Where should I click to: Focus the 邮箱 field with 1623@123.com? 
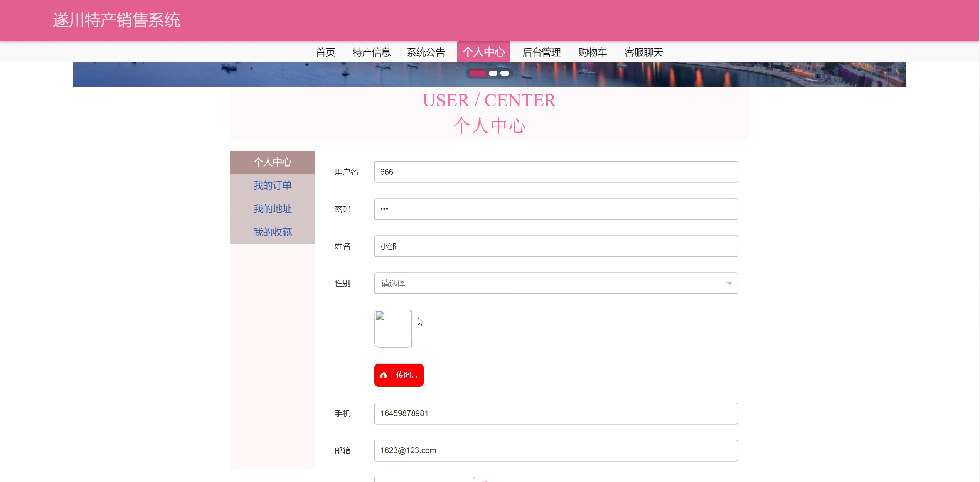point(556,450)
